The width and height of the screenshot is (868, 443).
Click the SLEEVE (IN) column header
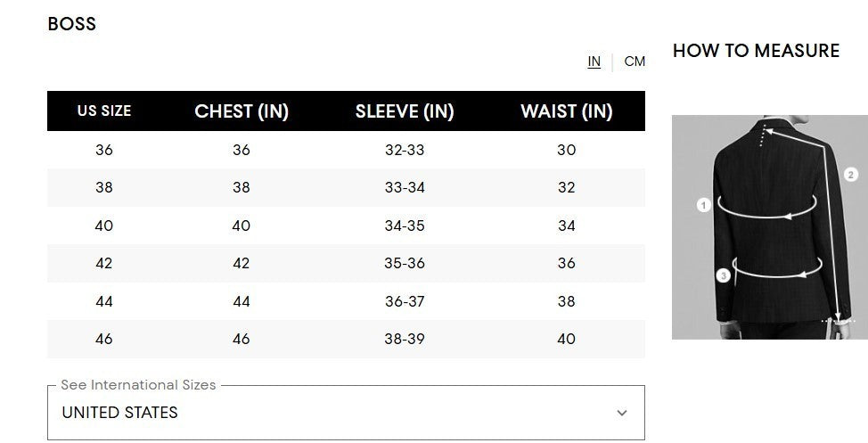coord(405,111)
